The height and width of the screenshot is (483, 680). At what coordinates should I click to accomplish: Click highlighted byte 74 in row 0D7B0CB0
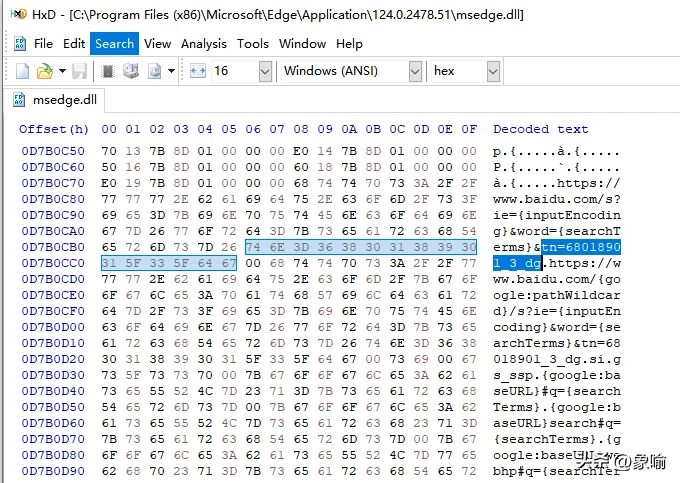pyautogui.click(x=253, y=247)
